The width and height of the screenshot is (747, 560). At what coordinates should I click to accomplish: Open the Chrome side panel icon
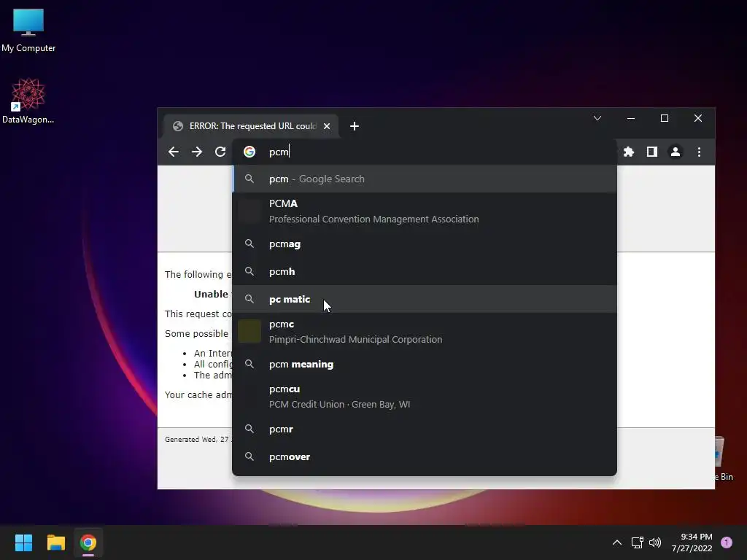[x=652, y=152]
